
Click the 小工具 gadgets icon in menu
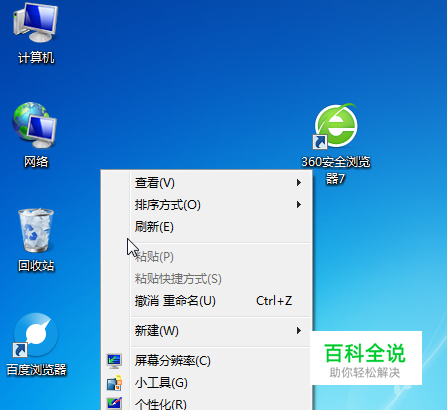[114, 383]
